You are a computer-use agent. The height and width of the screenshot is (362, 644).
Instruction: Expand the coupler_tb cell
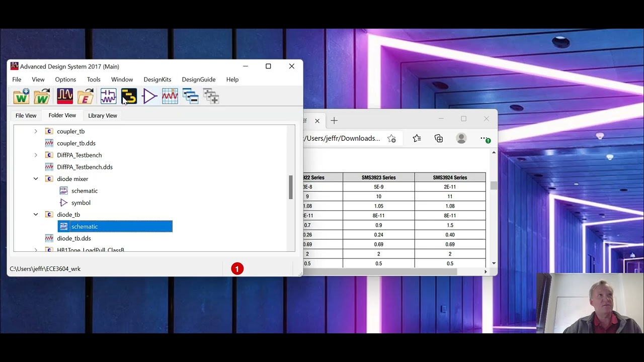pyautogui.click(x=36, y=131)
